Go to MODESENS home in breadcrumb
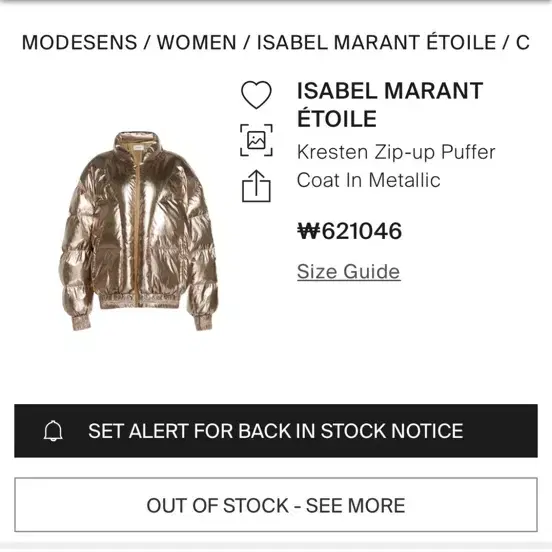 point(80,43)
